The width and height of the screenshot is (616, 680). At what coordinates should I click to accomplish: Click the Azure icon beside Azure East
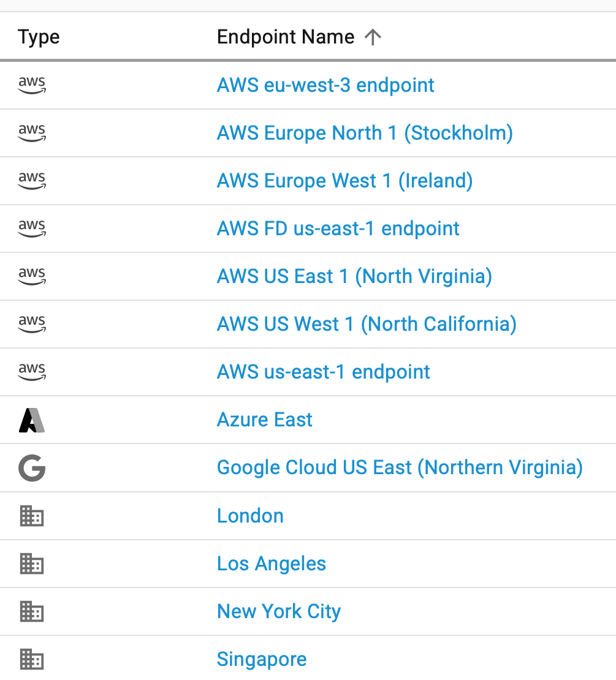coord(32,420)
